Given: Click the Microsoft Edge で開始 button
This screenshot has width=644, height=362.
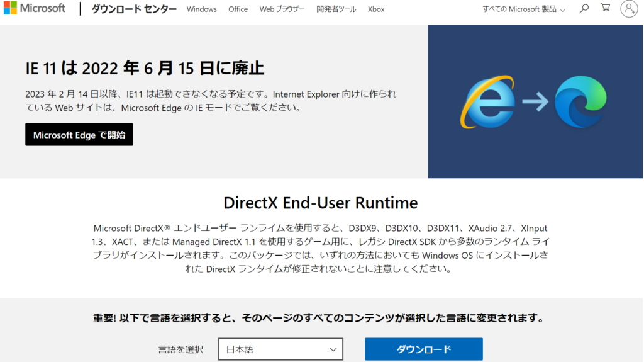Looking at the screenshot, I should tap(79, 135).
